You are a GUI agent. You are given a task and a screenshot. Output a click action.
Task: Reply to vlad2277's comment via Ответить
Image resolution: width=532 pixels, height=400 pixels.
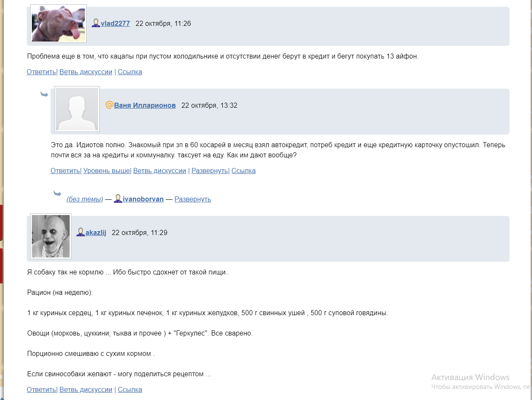(x=41, y=72)
